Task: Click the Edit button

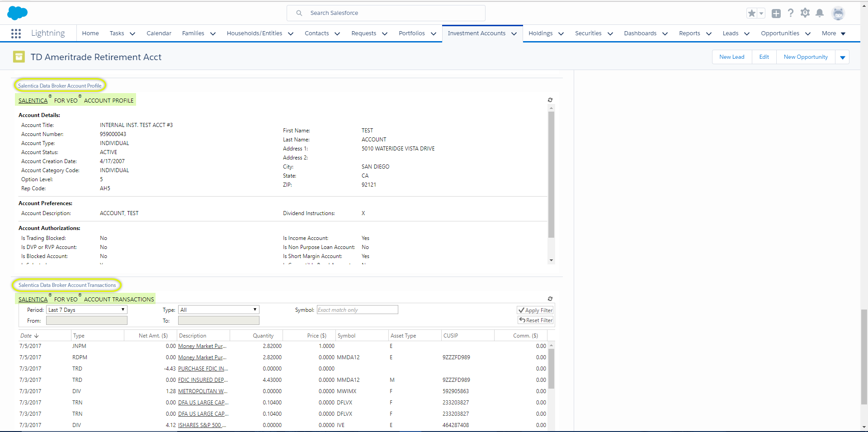Action: point(764,57)
